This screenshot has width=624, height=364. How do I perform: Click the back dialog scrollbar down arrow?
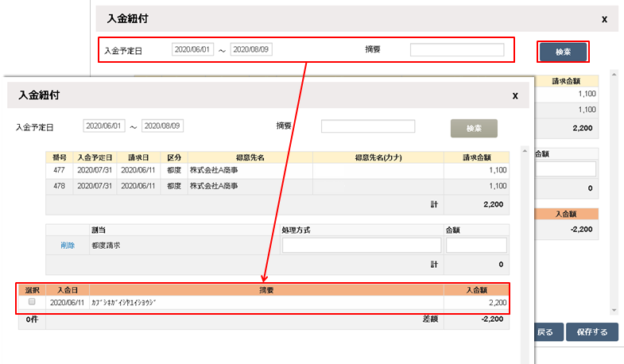[x=613, y=309]
